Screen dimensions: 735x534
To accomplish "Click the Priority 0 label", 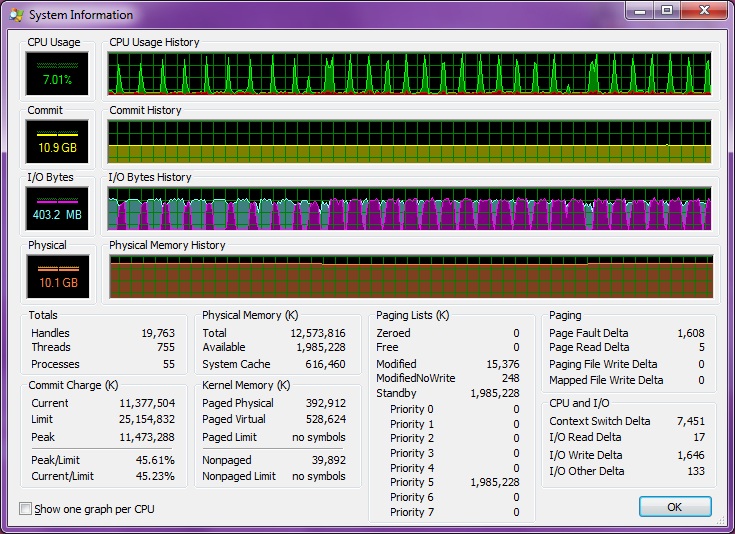I will (x=412, y=409).
